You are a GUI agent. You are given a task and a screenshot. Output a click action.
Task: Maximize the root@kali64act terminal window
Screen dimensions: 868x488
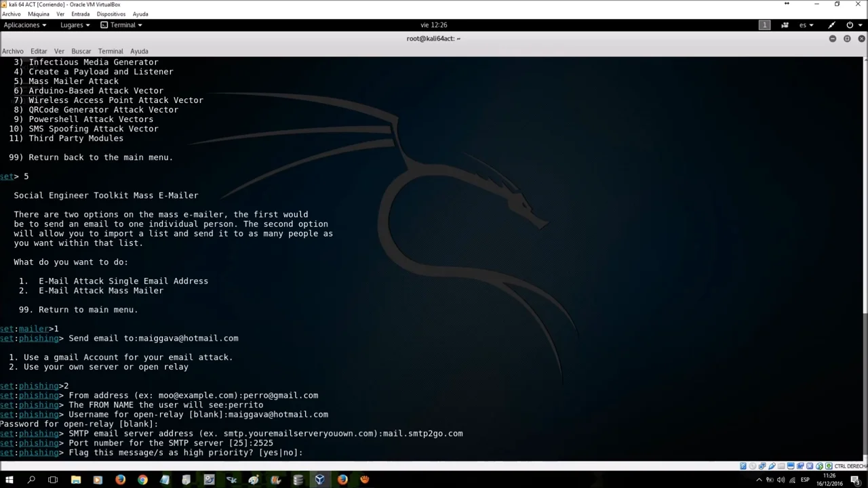[x=847, y=39]
